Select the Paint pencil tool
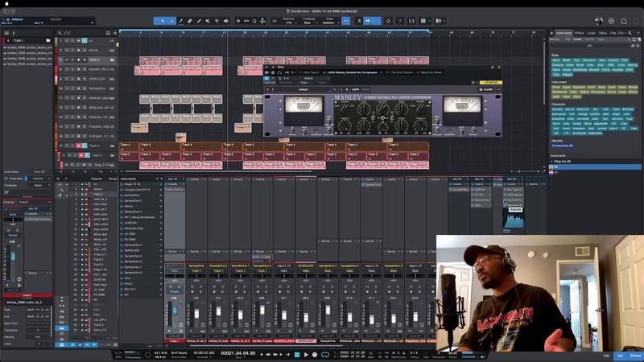644x362 pixels. click(x=199, y=21)
